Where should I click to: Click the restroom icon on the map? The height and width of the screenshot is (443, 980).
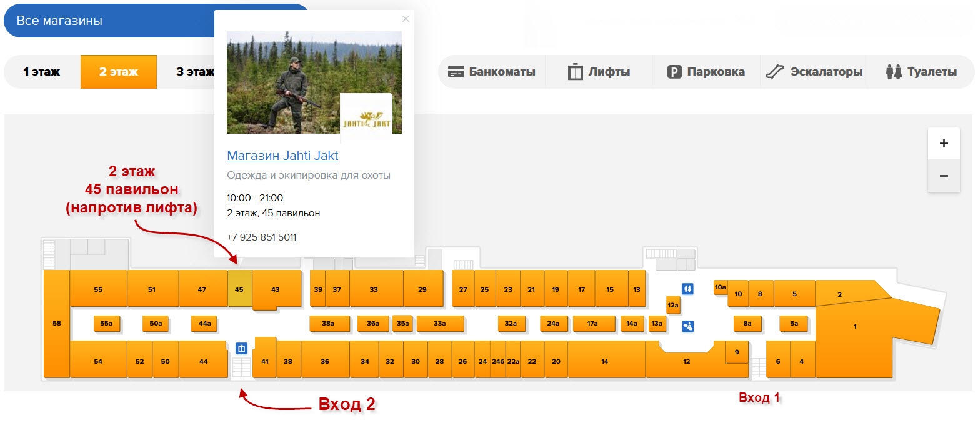(x=688, y=289)
